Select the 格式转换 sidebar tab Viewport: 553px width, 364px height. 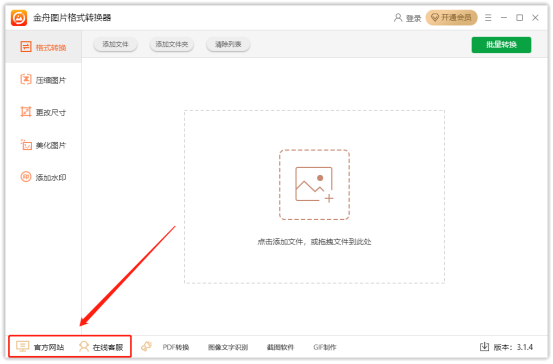[43, 47]
